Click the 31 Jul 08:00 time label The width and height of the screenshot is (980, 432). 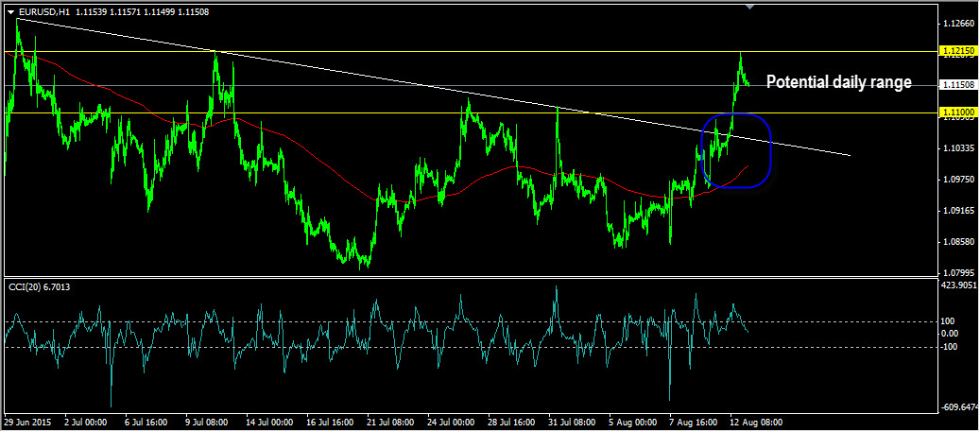point(571,422)
